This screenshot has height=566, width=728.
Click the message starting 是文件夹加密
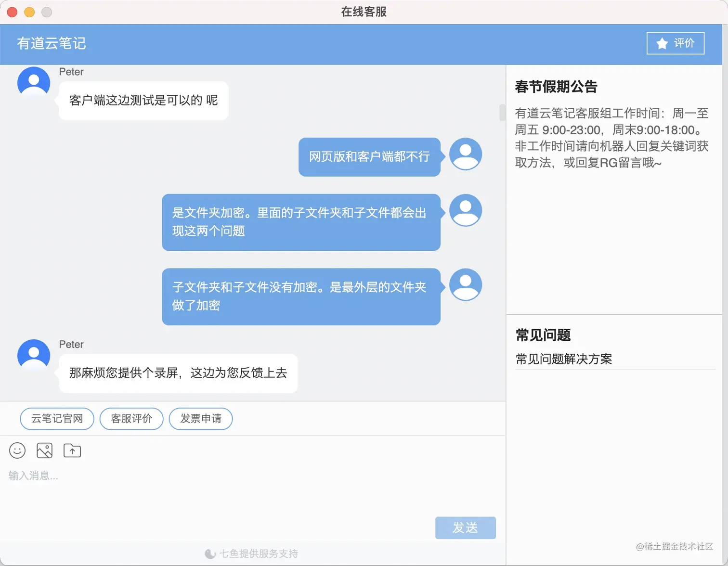pos(301,222)
